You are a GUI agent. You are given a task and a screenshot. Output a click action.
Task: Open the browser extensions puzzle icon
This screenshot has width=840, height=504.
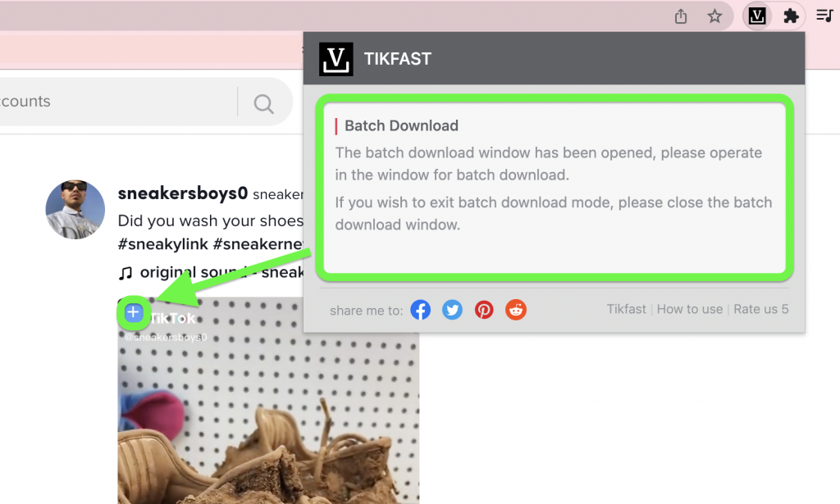coord(791,16)
